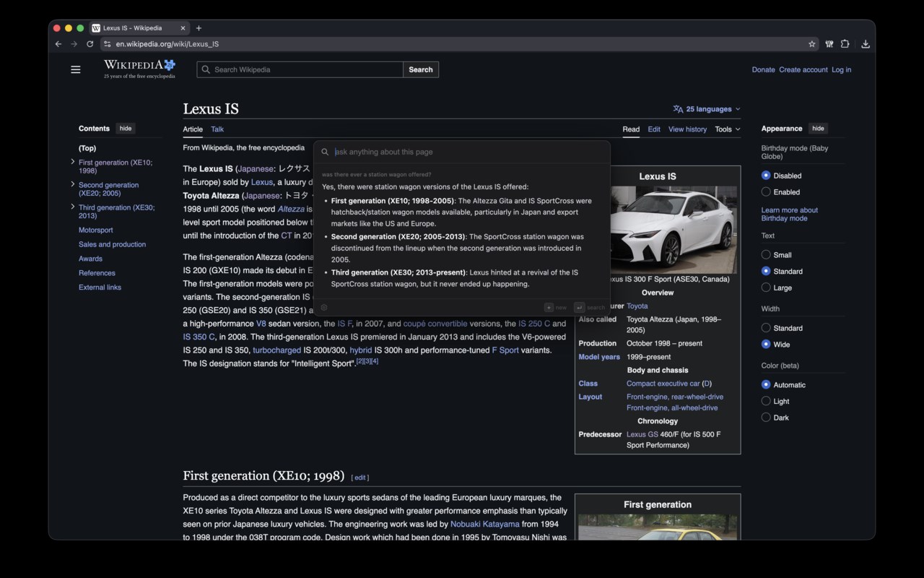The image size is (924, 578).
Task: Open the settings gear in the ask popup
Action: pos(324,307)
